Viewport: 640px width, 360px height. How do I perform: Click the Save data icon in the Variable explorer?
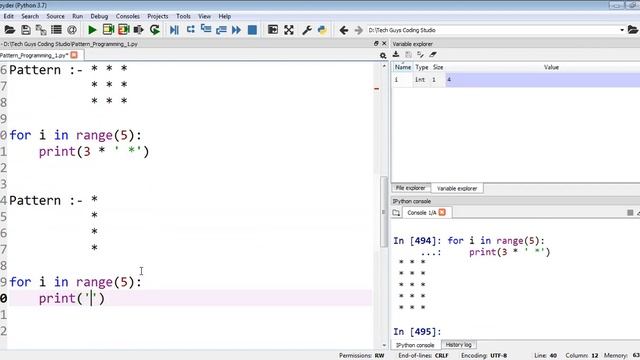click(408, 54)
